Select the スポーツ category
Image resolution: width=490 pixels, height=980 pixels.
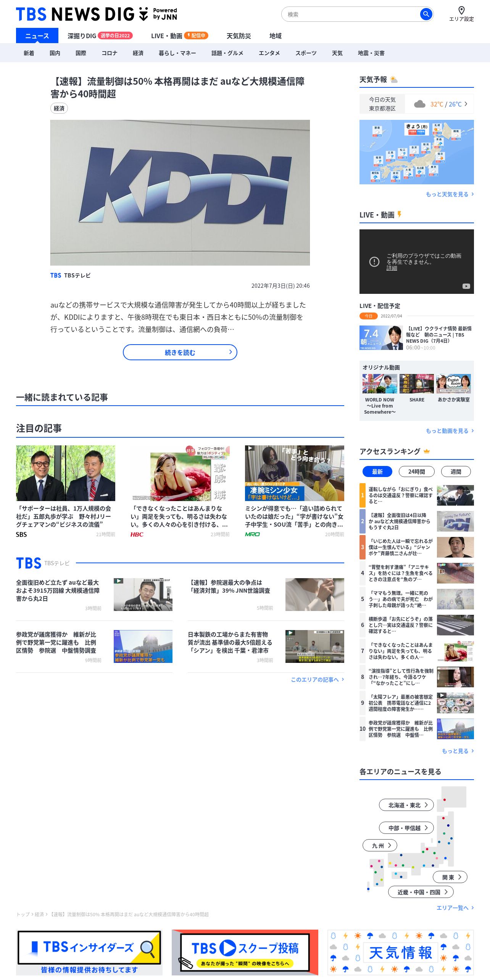(x=306, y=53)
